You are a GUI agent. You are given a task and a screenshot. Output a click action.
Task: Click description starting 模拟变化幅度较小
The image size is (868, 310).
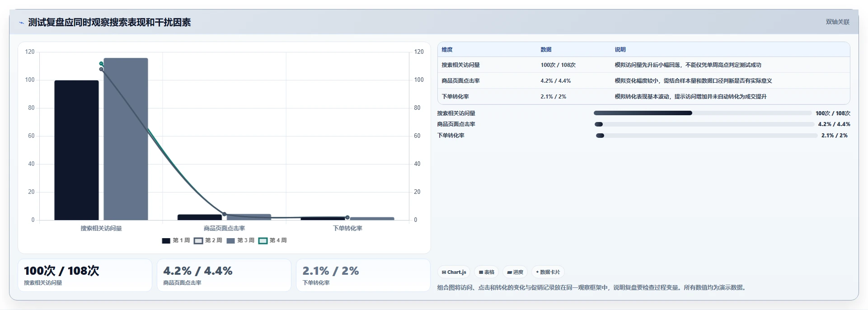click(x=693, y=81)
